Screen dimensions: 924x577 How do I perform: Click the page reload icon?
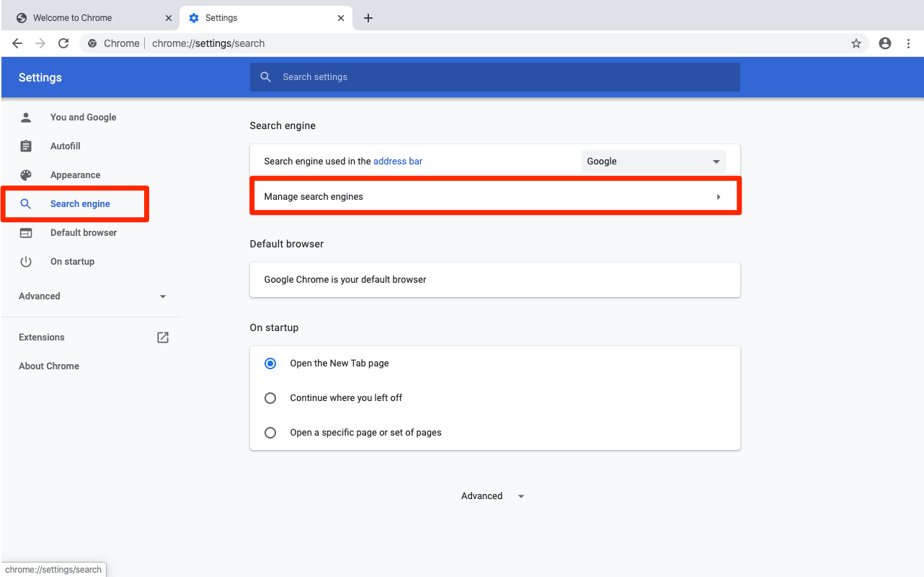[x=63, y=43]
